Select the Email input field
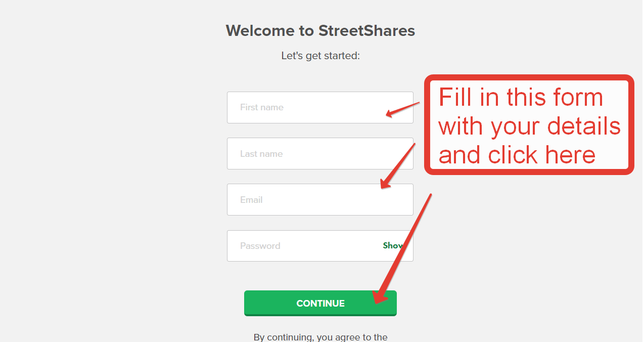Screen dimensions: 644x342 click(x=320, y=200)
